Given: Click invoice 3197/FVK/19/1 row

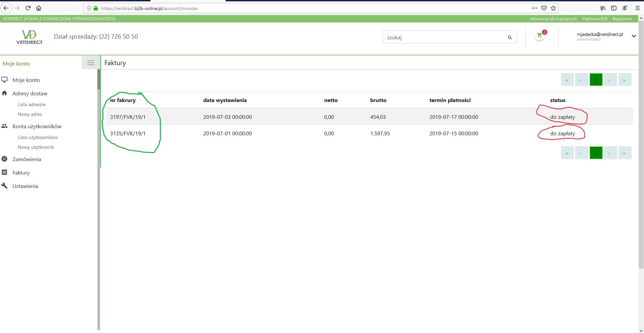Looking at the screenshot, I should [x=128, y=117].
